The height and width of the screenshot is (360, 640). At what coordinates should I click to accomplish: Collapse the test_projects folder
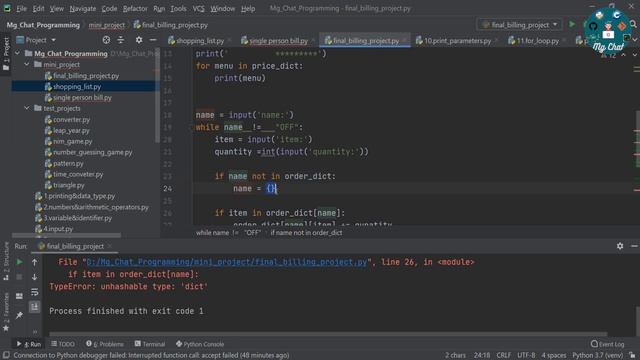(x=27, y=108)
